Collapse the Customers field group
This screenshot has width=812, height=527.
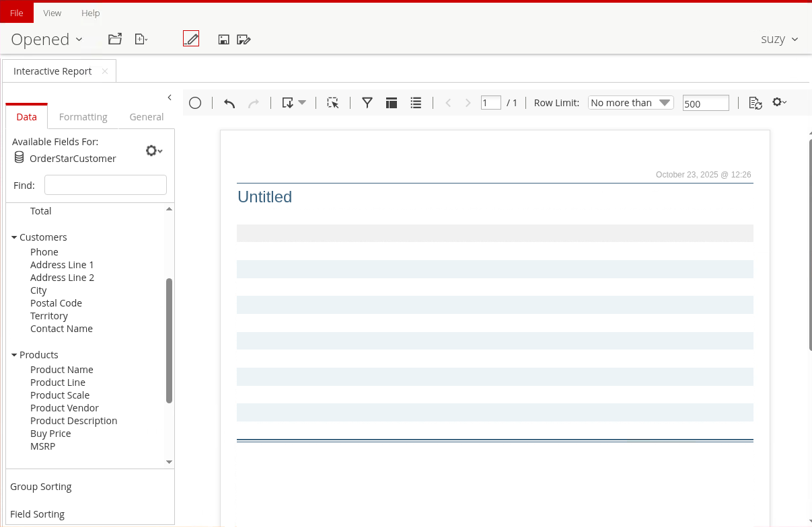(x=14, y=237)
